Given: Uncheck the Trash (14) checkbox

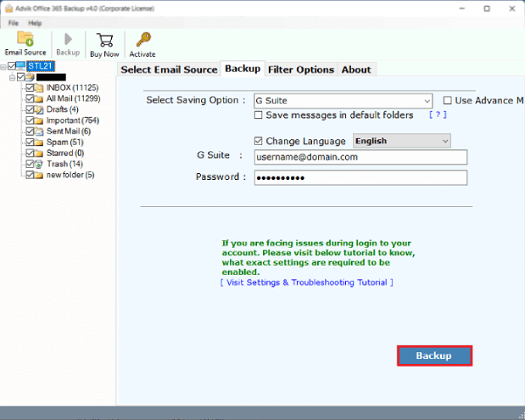Looking at the screenshot, I should (31, 164).
